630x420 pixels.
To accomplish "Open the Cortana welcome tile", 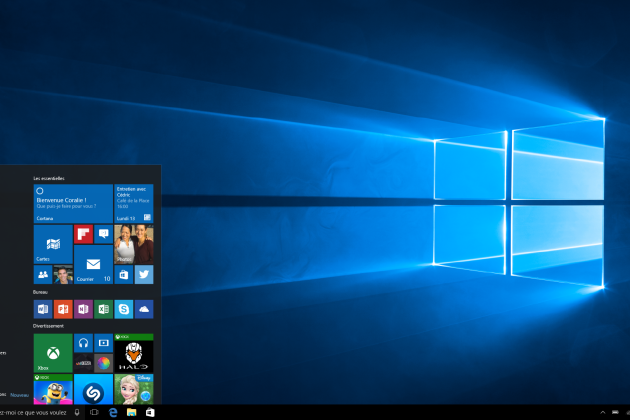I will pyautogui.click(x=73, y=203).
